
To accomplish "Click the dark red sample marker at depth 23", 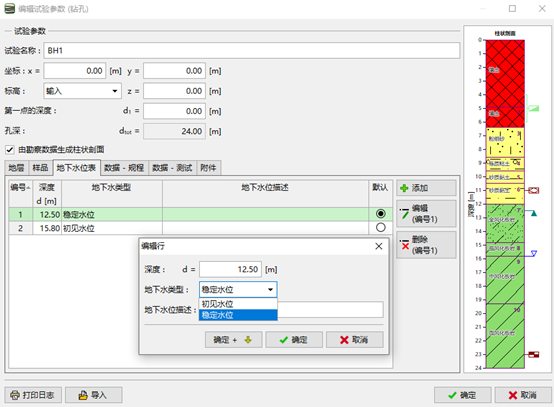I will click(534, 354).
